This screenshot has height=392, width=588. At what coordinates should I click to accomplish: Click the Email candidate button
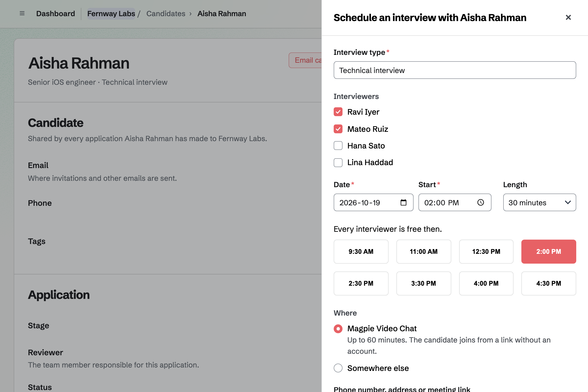point(305,60)
